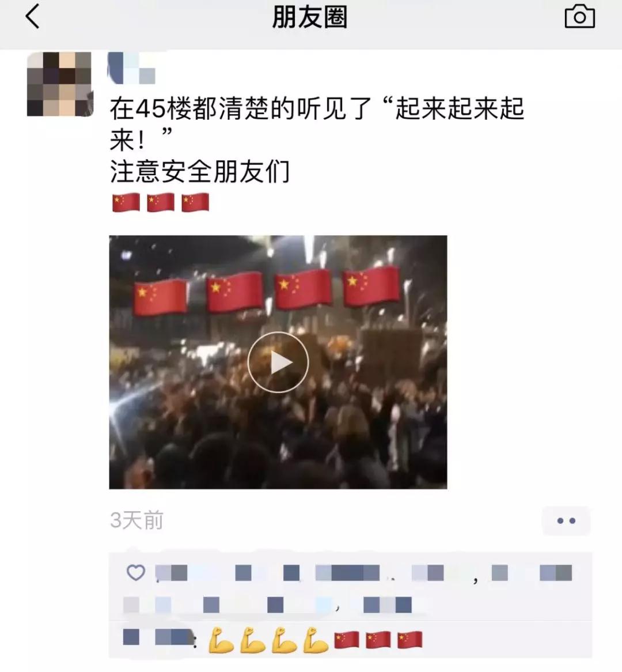Tap the first blurred name in likes list
The image size is (622, 672).
(x=171, y=573)
